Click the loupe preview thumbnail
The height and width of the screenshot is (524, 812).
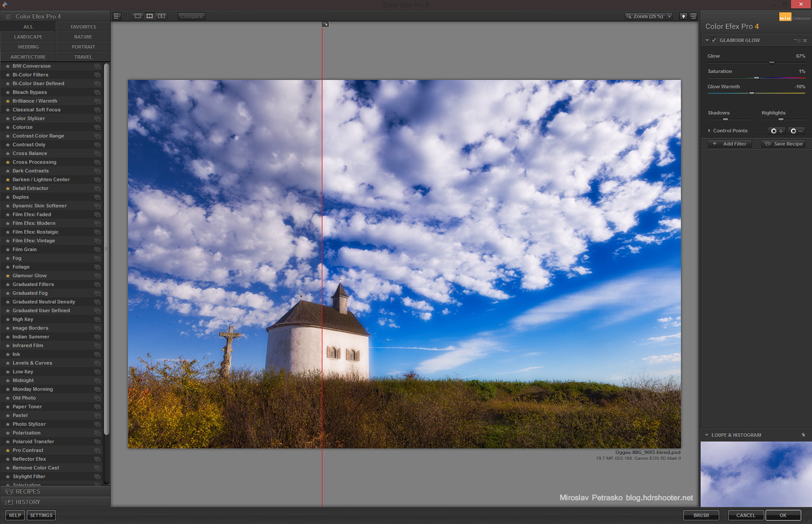[756, 474]
